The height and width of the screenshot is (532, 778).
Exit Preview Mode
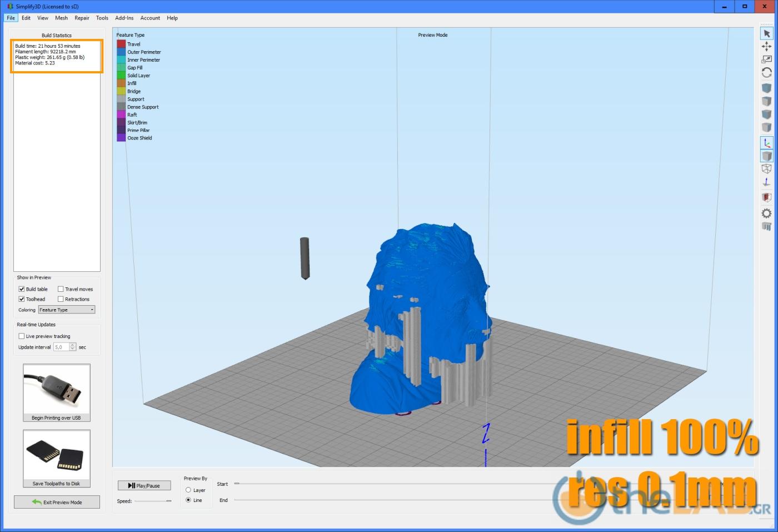coord(57,502)
